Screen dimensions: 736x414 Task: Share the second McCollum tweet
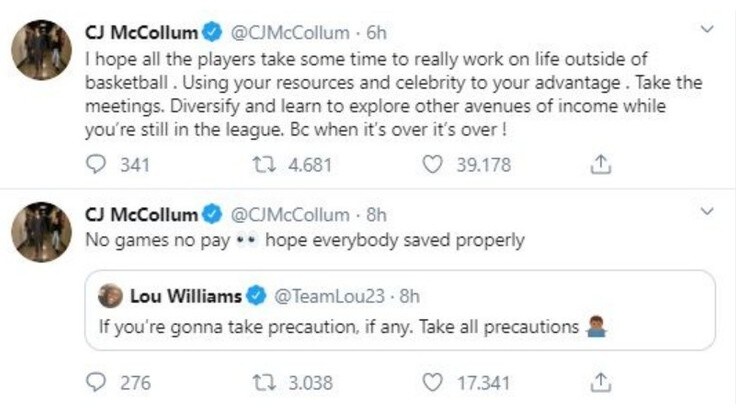point(600,382)
